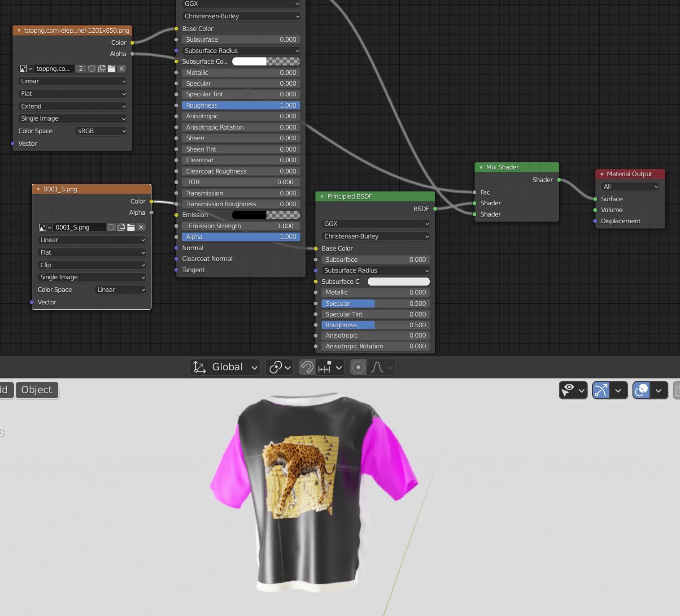Open the Global orientation dropdown
Viewport: 680px width, 616px height.
(225, 367)
